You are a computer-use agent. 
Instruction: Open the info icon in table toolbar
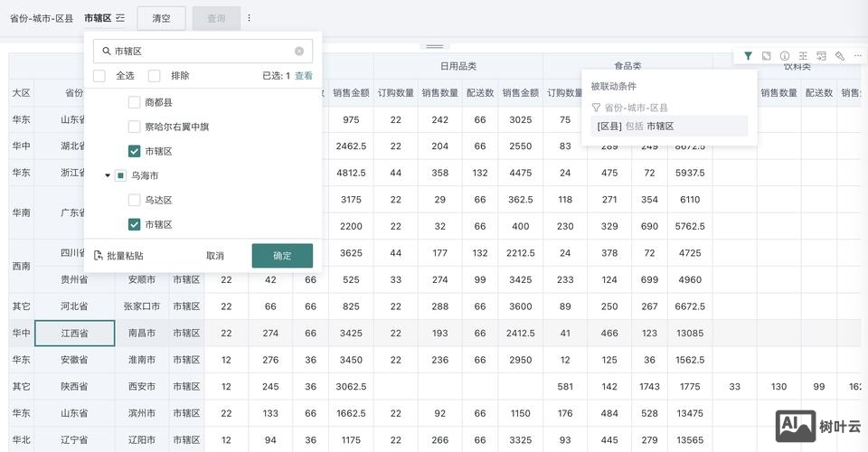pyautogui.click(x=785, y=56)
